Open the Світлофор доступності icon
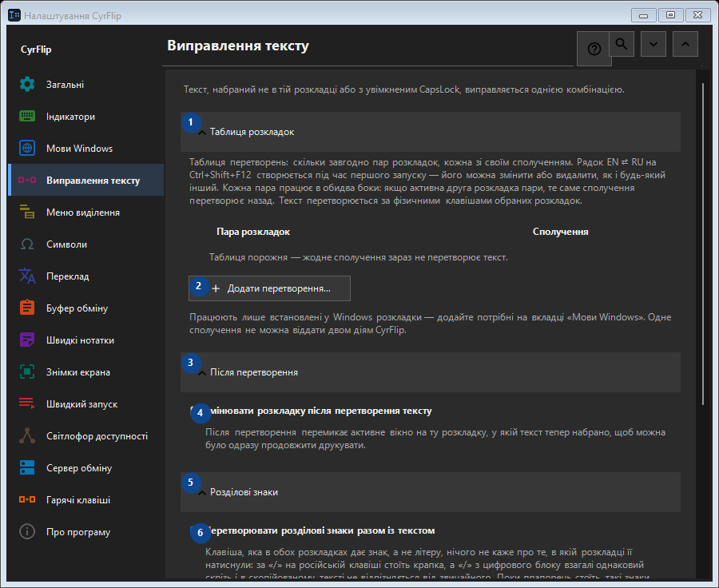Viewport: 719px width, 588px height. pos(27,435)
